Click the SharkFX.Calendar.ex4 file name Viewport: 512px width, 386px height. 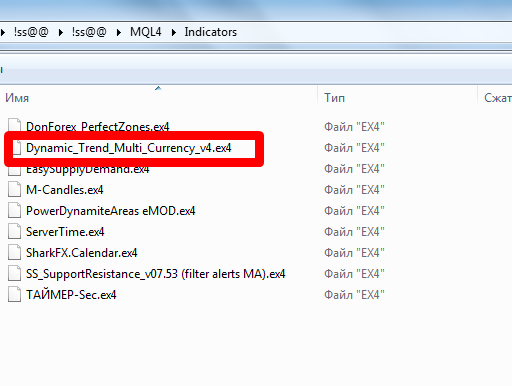(x=82, y=253)
